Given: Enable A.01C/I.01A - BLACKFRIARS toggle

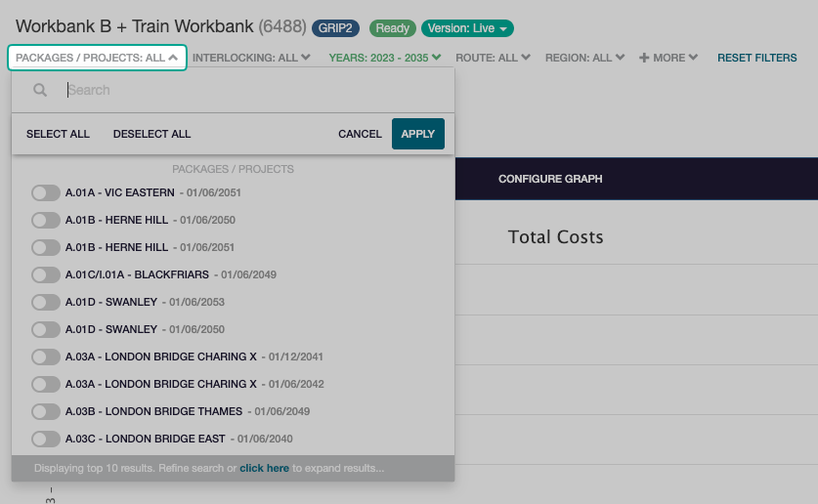Looking at the screenshot, I should click(46, 275).
